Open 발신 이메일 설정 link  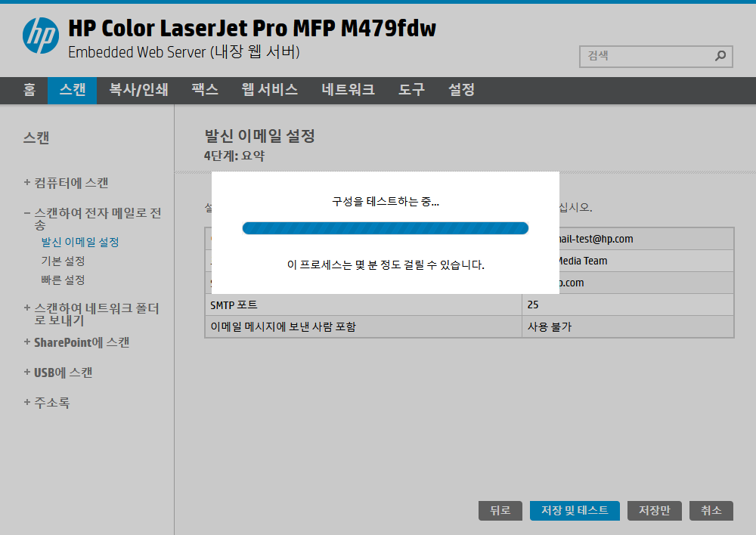point(80,242)
